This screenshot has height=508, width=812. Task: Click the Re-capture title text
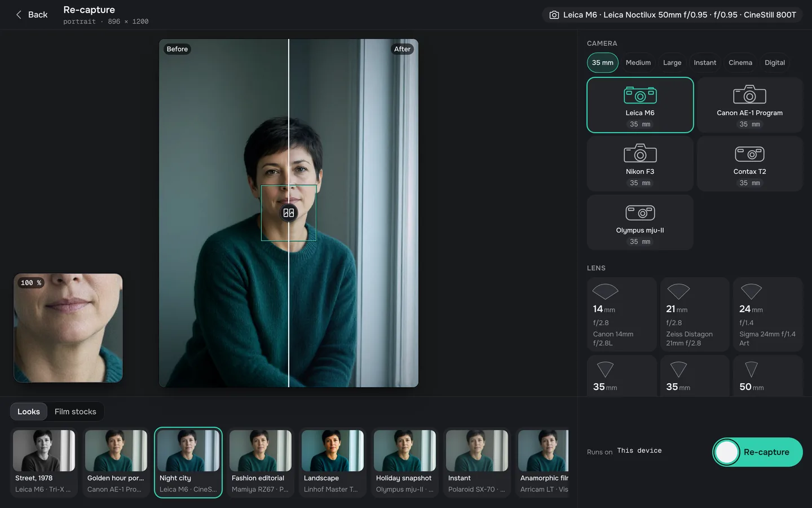(x=89, y=10)
